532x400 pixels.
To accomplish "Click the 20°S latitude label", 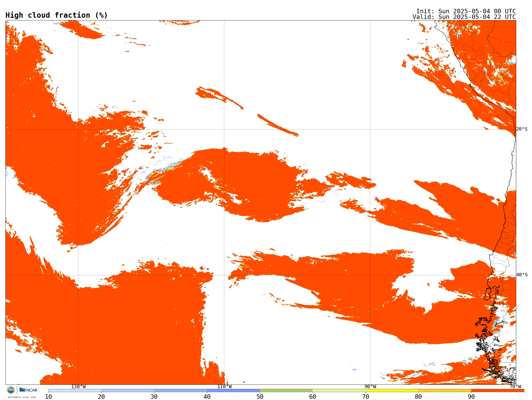I will [x=522, y=129].
